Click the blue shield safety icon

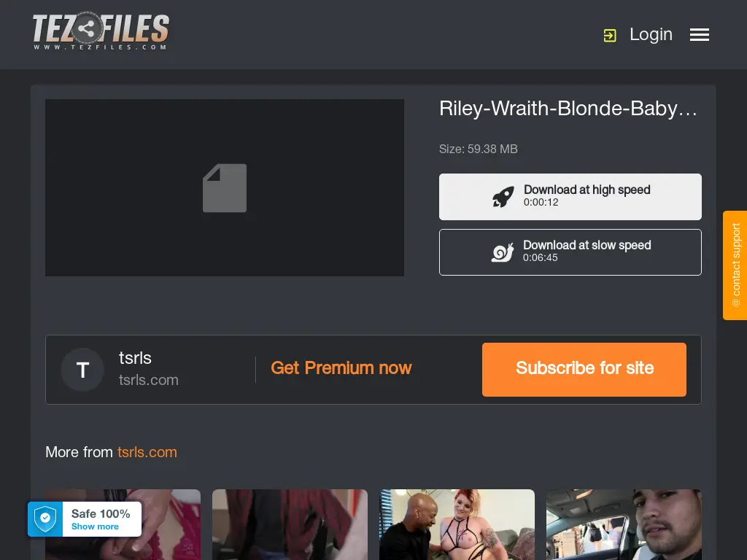coord(45,519)
